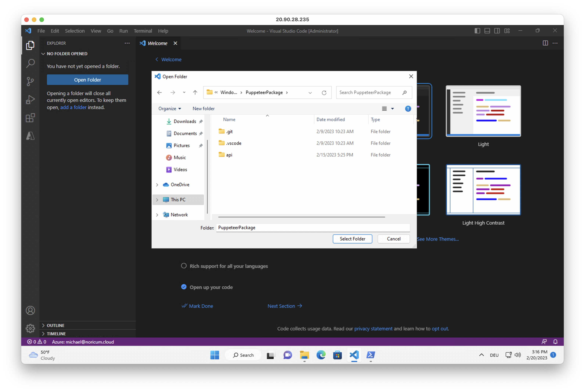Open the Organize dropdown menu
This screenshot has width=585, height=392.
pyautogui.click(x=170, y=109)
